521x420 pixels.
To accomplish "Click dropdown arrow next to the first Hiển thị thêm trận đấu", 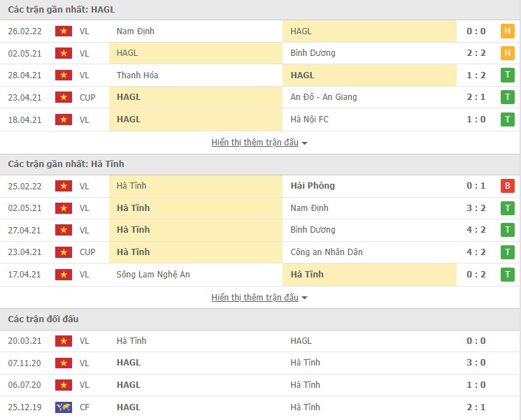I will click(x=305, y=143).
